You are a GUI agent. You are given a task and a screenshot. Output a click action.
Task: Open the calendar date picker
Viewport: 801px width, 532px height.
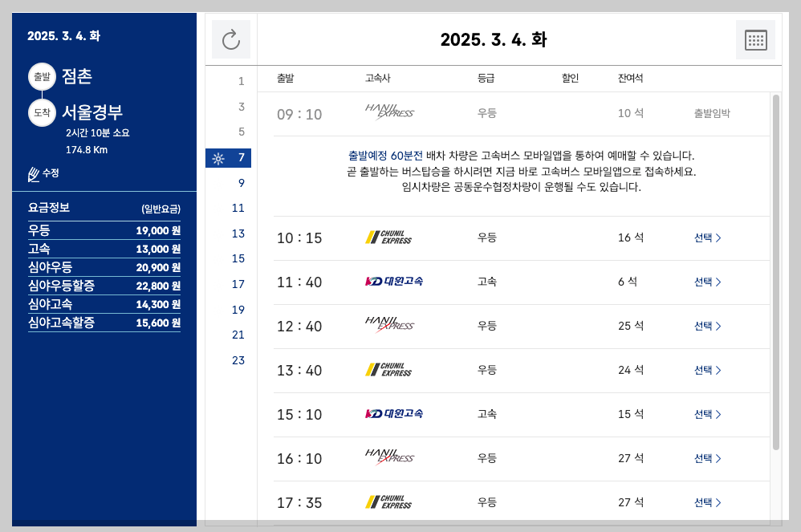point(755,39)
